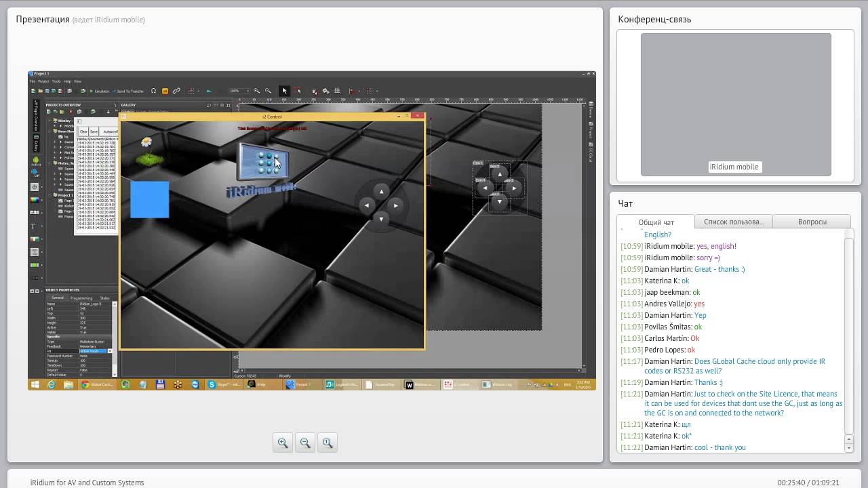Click the iRidium mobile video thumbnail
This screenshot has width=868, height=488.
click(x=736, y=104)
